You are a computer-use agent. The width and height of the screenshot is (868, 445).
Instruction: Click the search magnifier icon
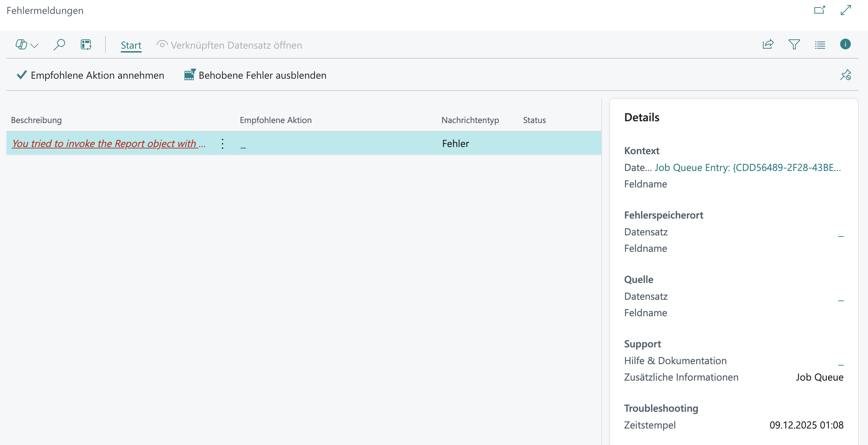59,45
